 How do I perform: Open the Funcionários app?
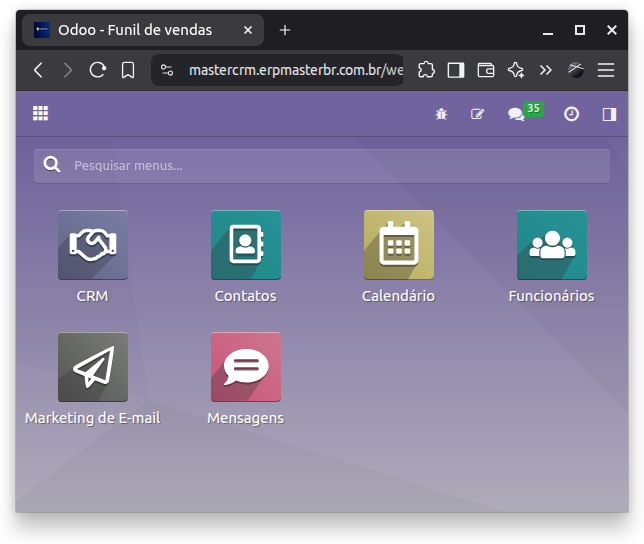click(x=551, y=245)
